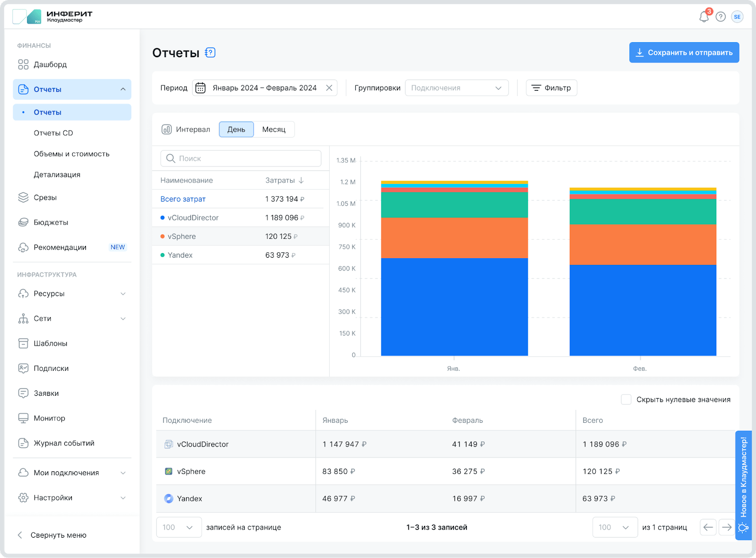Viewport: 756px width, 558px height.
Task: Go to next page arrow
Action: click(727, 527)
